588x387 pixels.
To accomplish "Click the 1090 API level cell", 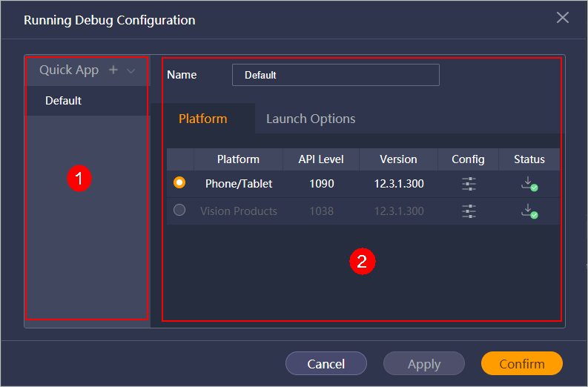I will (x=321, y=184).
